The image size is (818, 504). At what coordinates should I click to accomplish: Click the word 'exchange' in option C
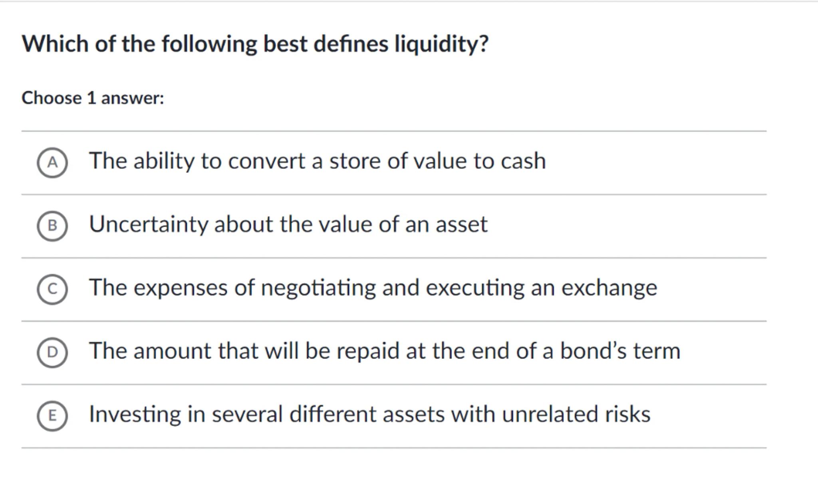(x=609, y=288)
